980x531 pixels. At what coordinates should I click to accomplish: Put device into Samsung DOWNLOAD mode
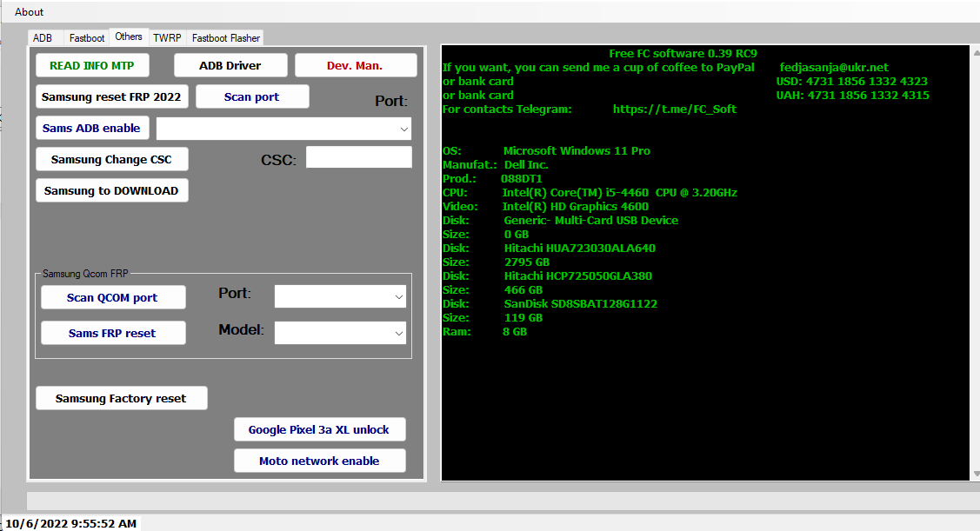pos(111,189)
